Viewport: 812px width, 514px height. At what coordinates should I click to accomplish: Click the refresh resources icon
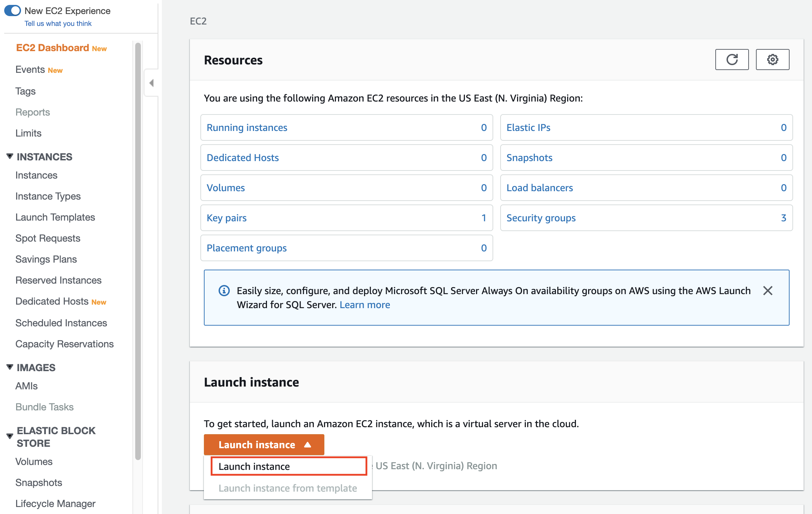click(732, 60)
